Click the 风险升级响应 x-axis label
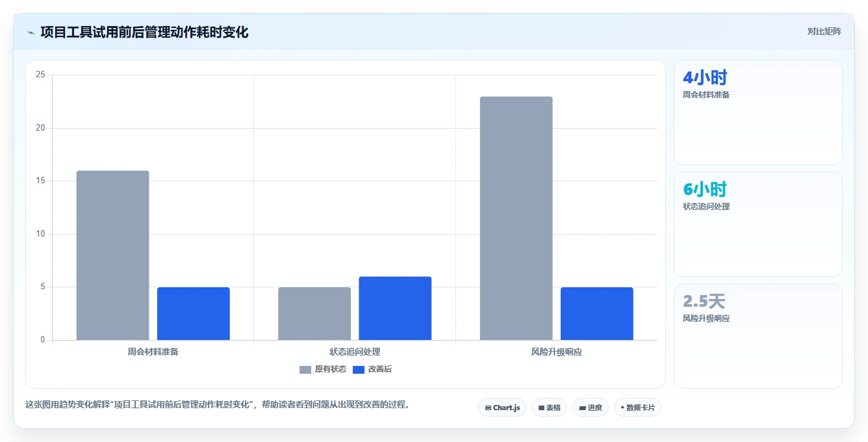 (x=557, y=352)
